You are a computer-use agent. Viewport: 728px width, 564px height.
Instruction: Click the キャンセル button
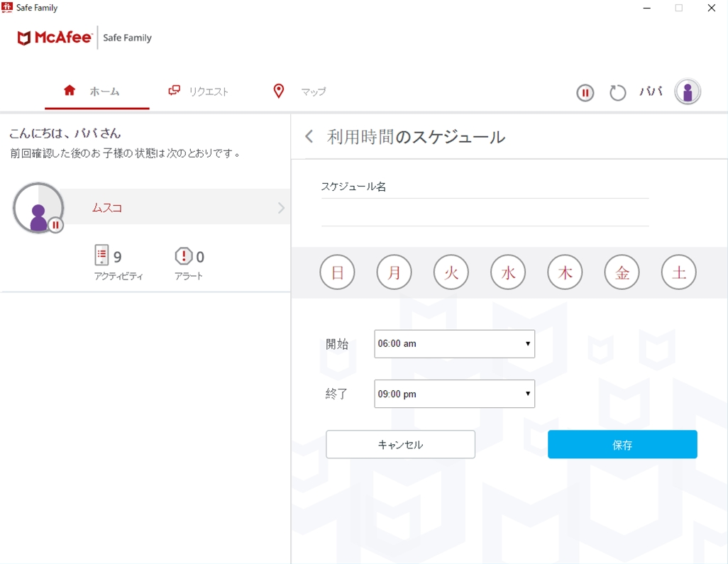coord(400,445)
